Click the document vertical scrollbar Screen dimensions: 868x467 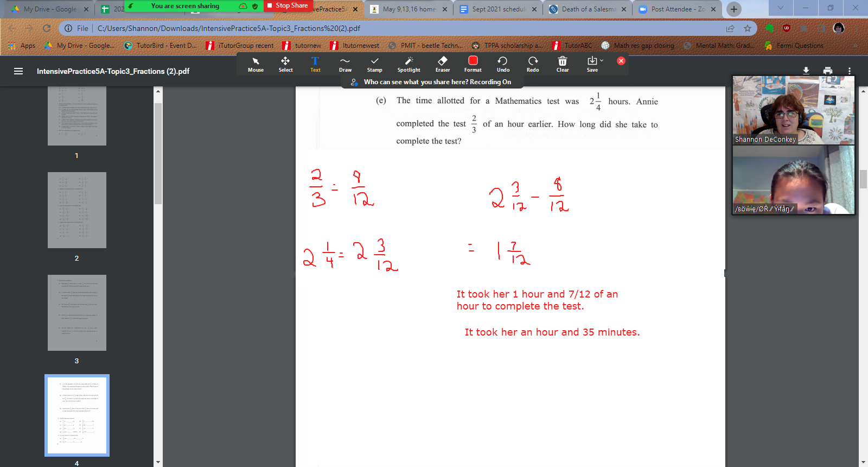[863, 179]
